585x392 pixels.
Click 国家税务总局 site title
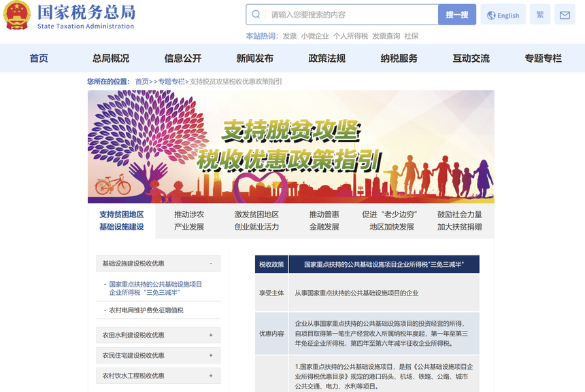[x=86, y=12]
